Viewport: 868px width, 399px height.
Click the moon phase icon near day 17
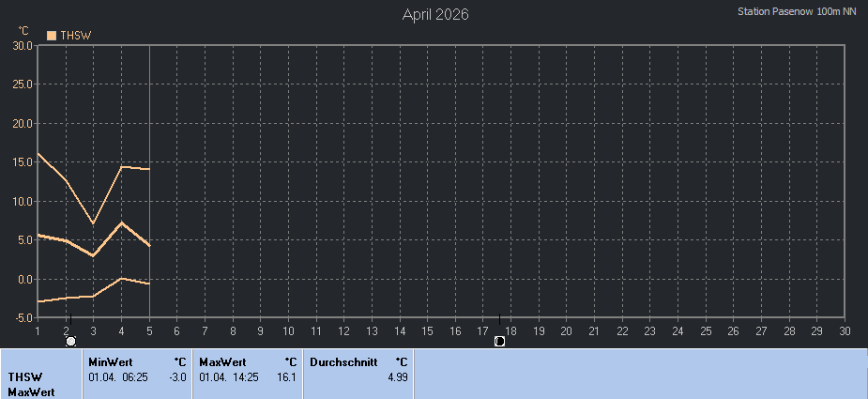pyautogui.click(x=499, y=342)
